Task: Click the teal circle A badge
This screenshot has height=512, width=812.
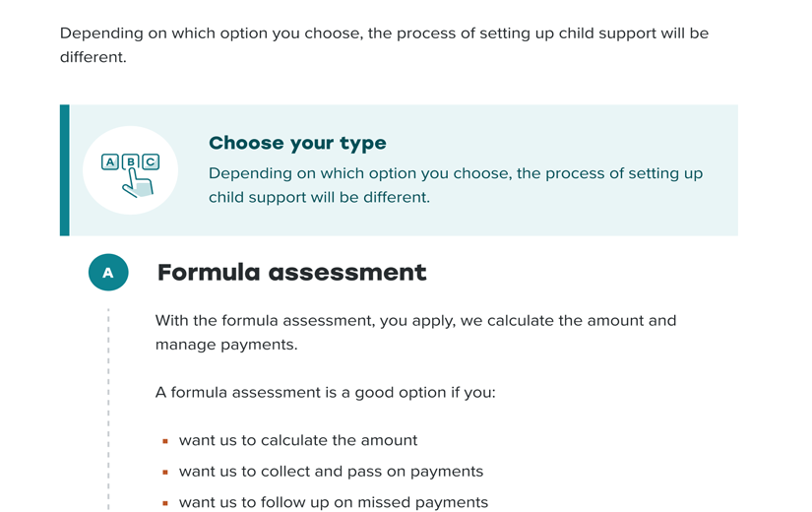Action: 108,272
